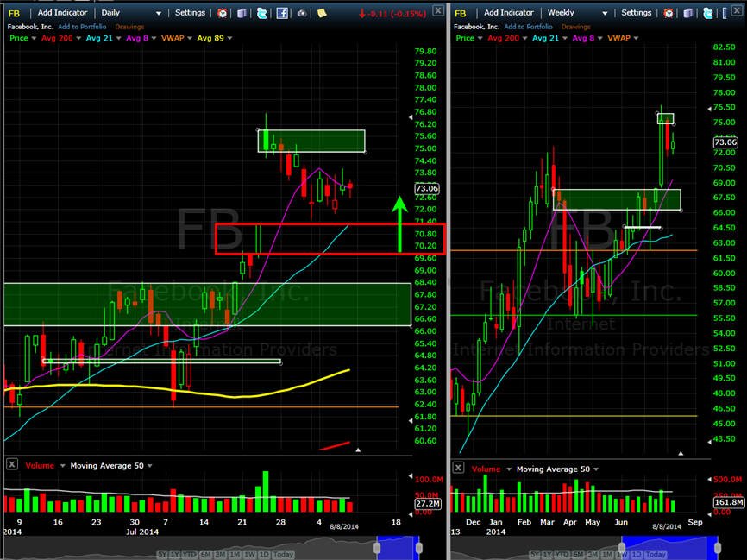Click the right handle of Daily range slider

click(x=419, y=548)
